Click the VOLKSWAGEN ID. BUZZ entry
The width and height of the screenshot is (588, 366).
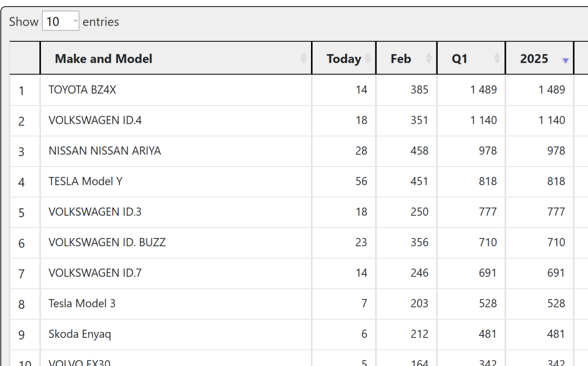(x=107, y=242)
